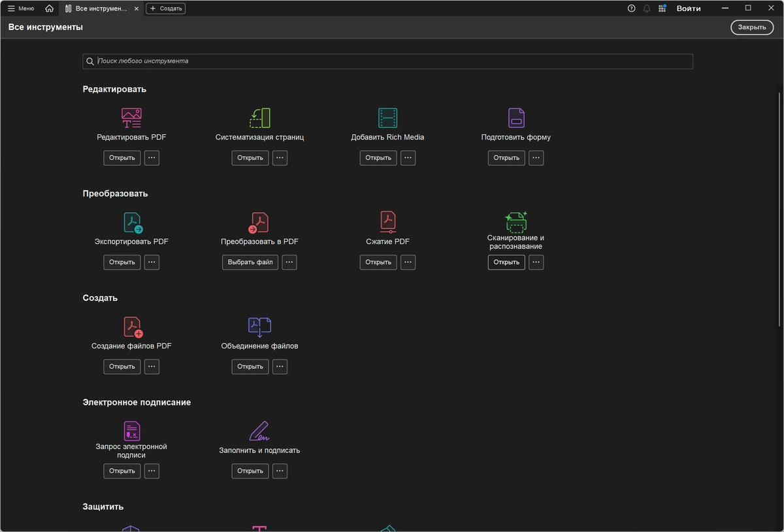Click the Закрыть button
The image size is (784, 532).
[x=752, y=27]
